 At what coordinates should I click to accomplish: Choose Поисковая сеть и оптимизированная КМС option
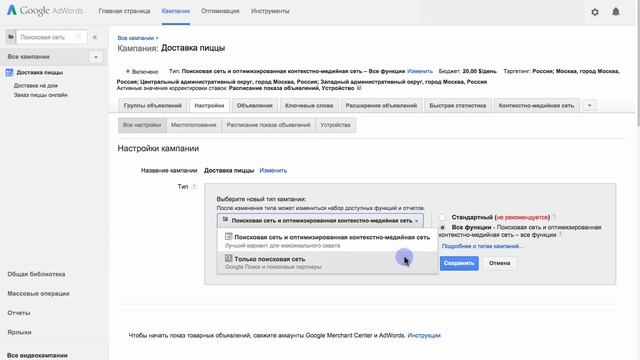[327, 241]
